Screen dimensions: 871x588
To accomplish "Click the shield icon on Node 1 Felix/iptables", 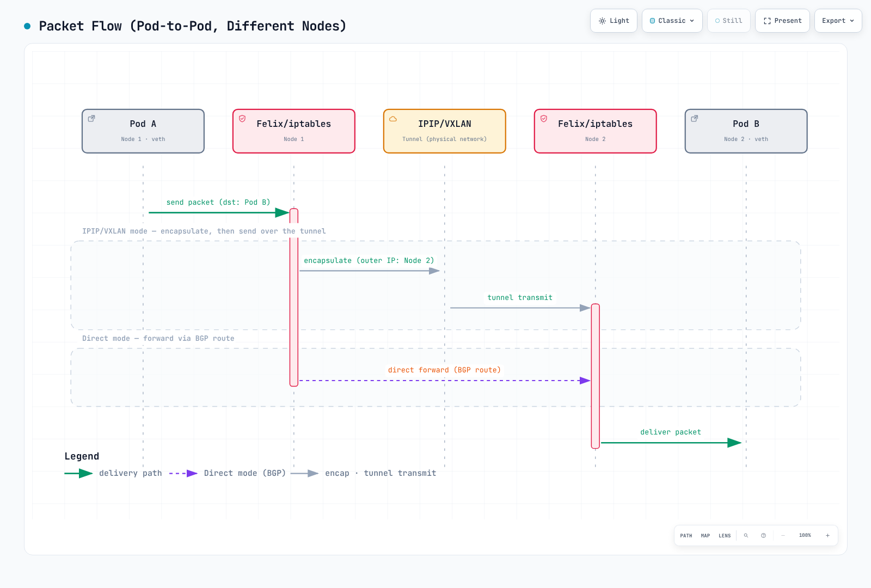I will click(242, 118).
